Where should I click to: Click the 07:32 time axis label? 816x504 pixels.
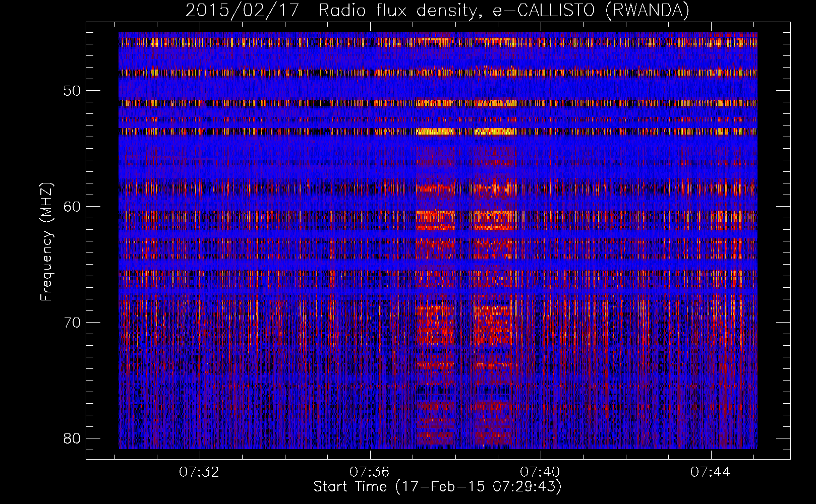(x=199, y=472)
